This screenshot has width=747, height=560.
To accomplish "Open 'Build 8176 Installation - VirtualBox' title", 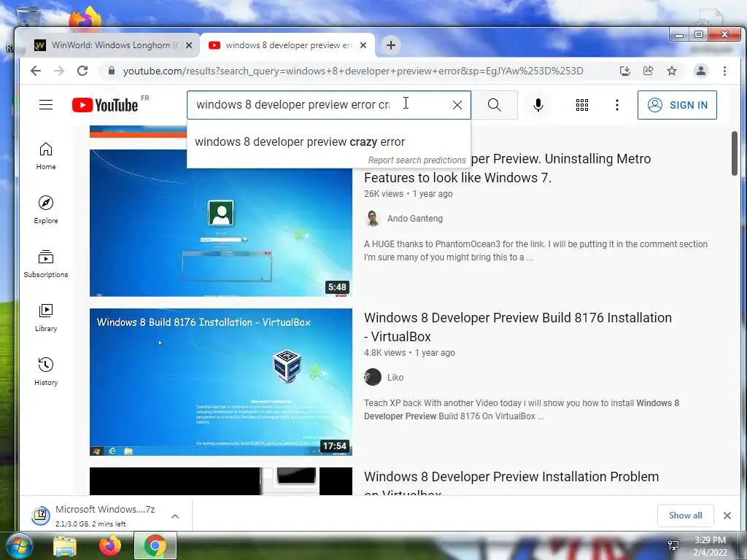I will pos(518,327).
